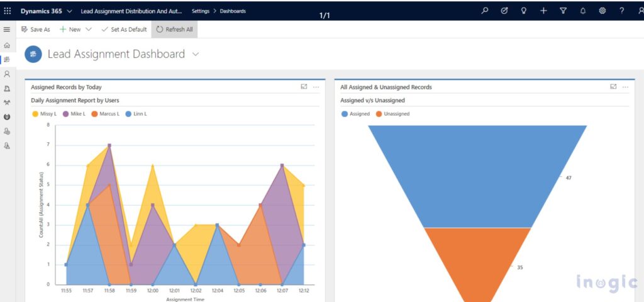Toggle the Mike L legend series

click(74, 114)
